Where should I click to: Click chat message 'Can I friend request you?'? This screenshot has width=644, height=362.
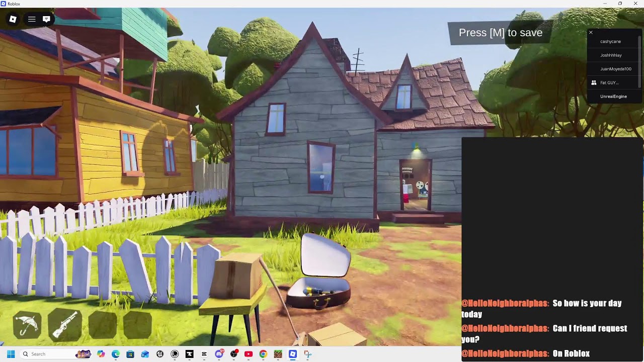[544, 334]
